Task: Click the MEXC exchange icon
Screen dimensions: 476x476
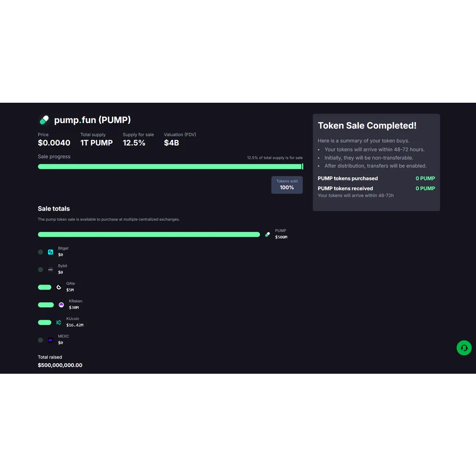Action: 50,340
